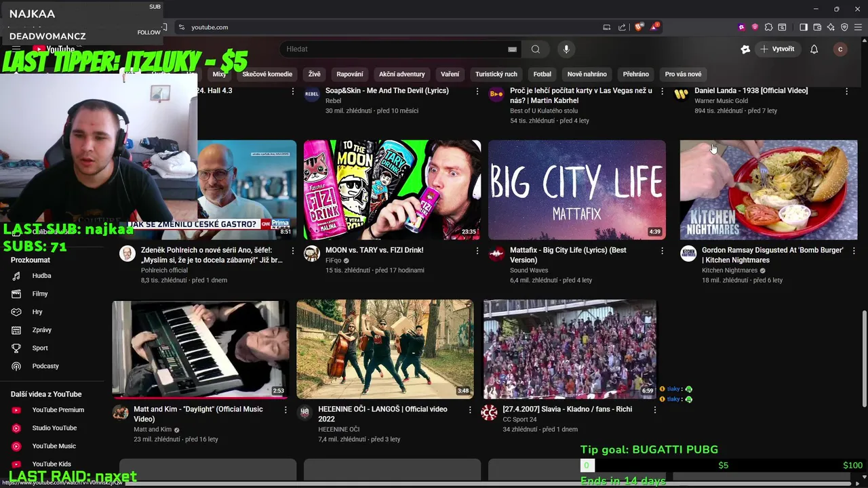This screenshot has height=488, width=868.
Task: Open YouTube Music in sidebar
Action: tap(54, 446)
